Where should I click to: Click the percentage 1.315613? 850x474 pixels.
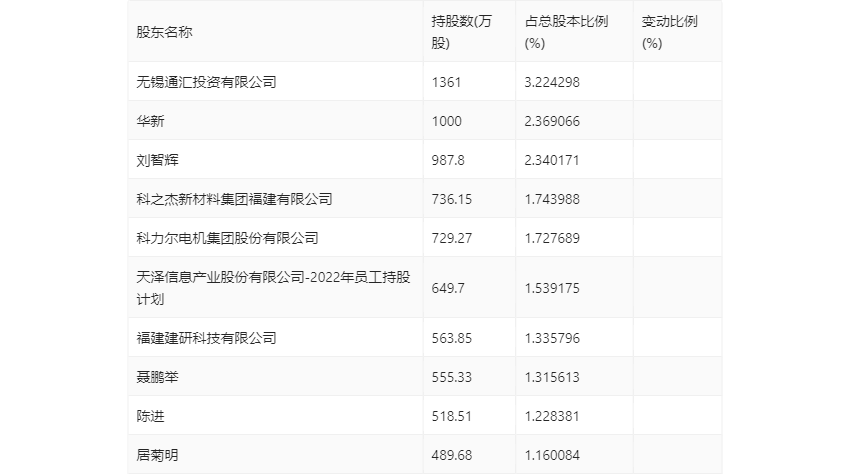(x=552, y=377)
